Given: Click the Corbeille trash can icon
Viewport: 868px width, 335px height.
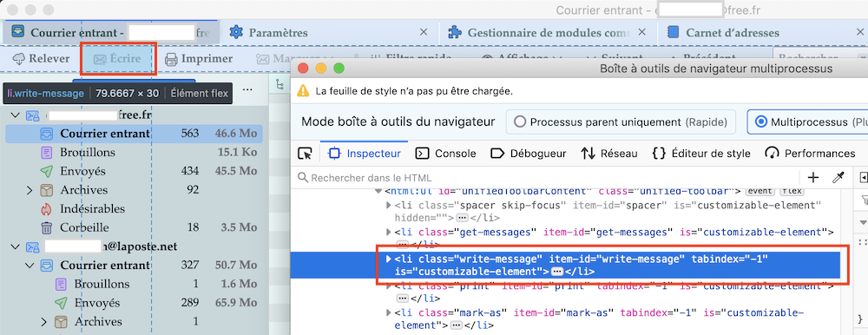Looking at the screenshot, I should pyautogui.click(x=47, y=227).
